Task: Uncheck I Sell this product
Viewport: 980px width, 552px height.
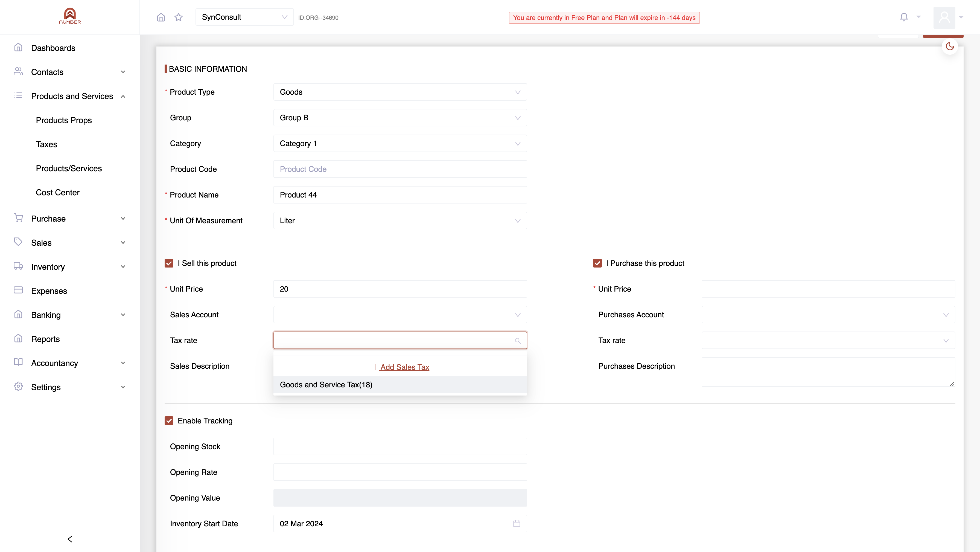Action: pos(169,263)
